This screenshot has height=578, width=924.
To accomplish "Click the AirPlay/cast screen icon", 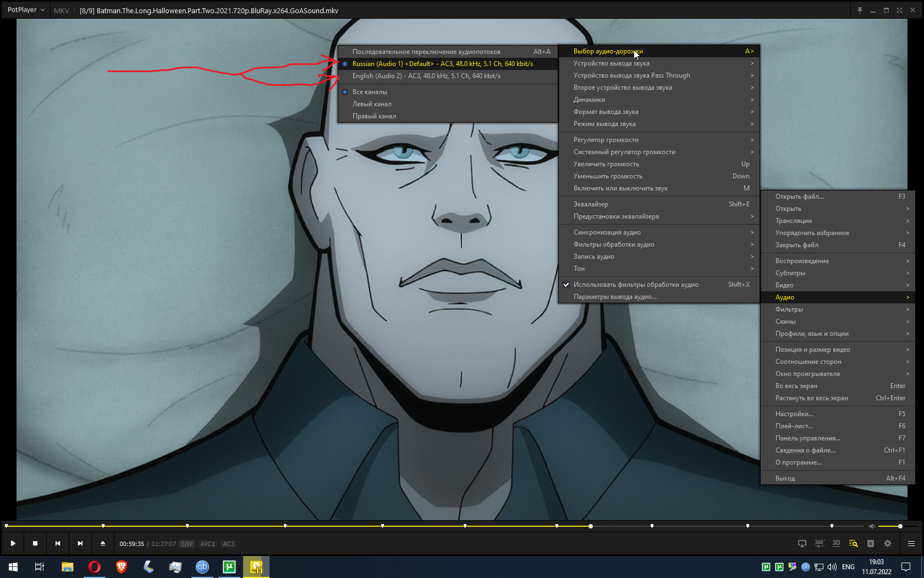I will point(802,543).
